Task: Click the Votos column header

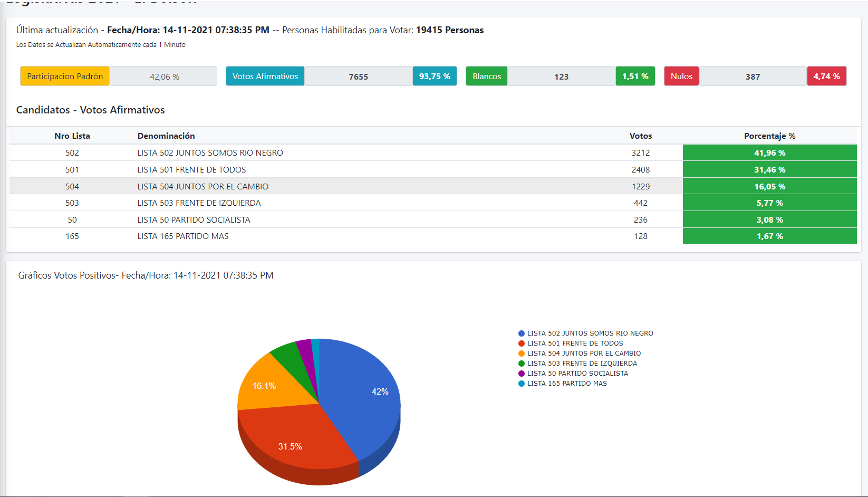Action: [x=641, y=136]
